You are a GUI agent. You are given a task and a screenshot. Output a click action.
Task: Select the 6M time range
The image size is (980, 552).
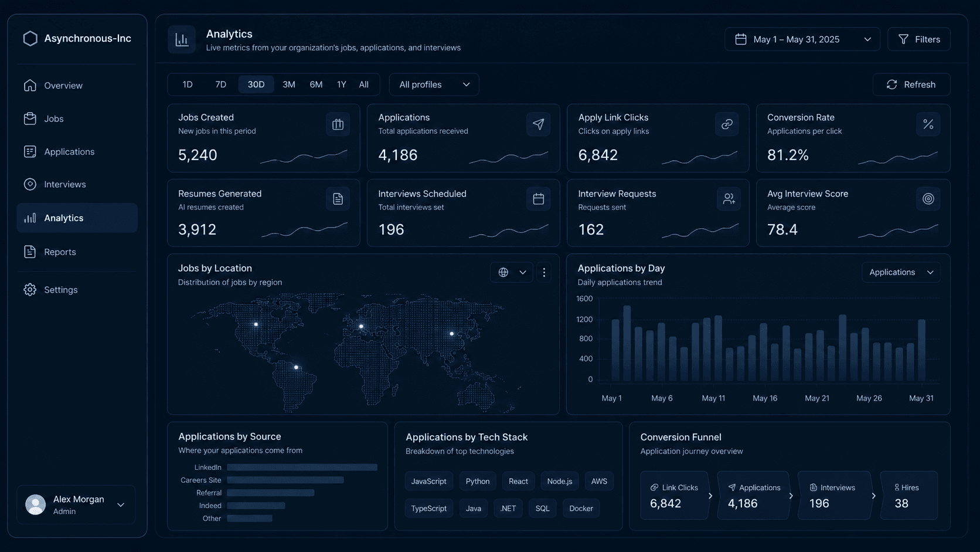316,84
